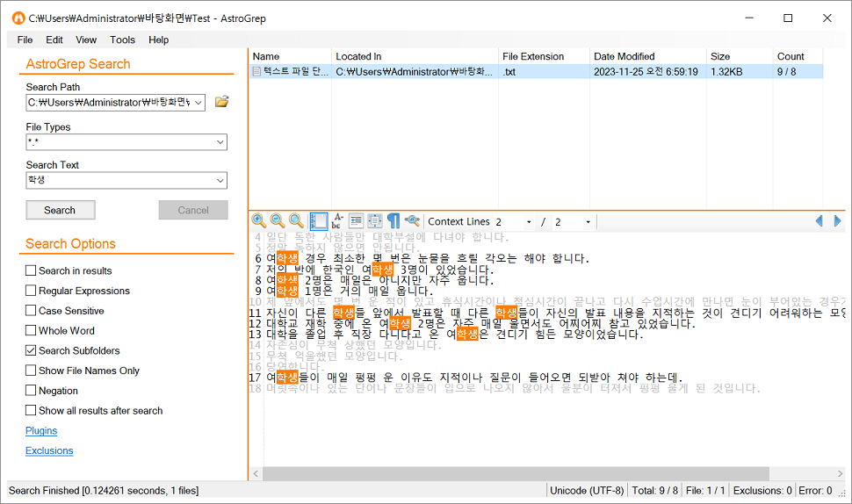Click Unicode (UTF-8) in status bar
852x504 pixels.
pyautogui.click(x=587, y=491)
